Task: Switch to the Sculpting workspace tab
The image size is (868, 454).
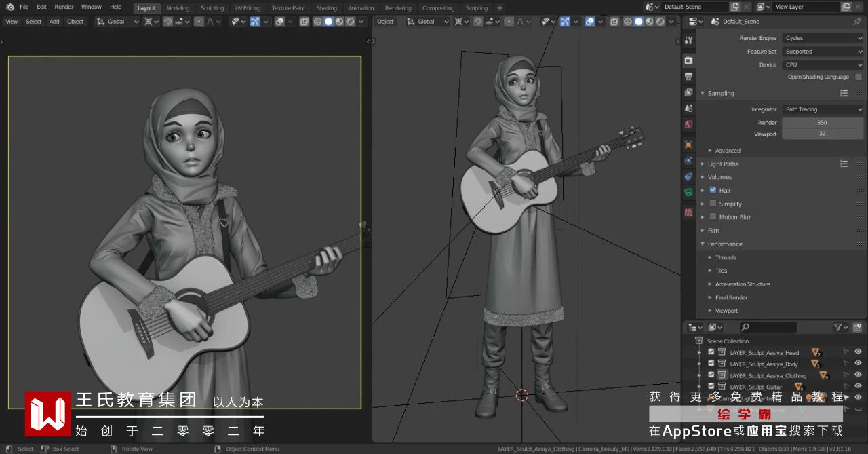Action: (x=212, y=8)
